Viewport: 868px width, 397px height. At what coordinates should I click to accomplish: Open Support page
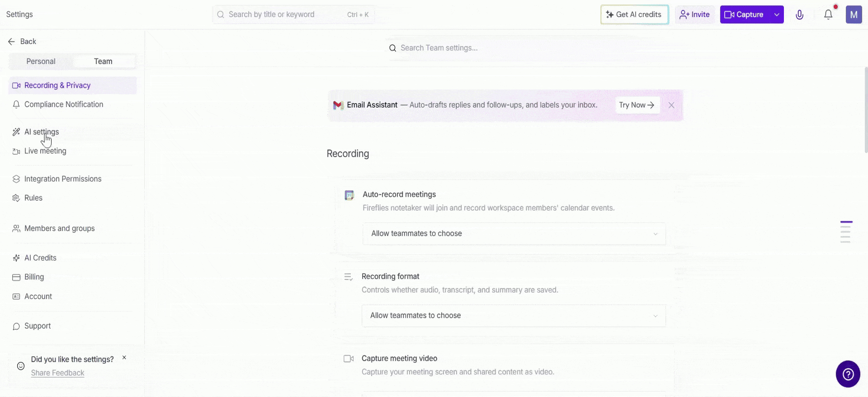72,326
